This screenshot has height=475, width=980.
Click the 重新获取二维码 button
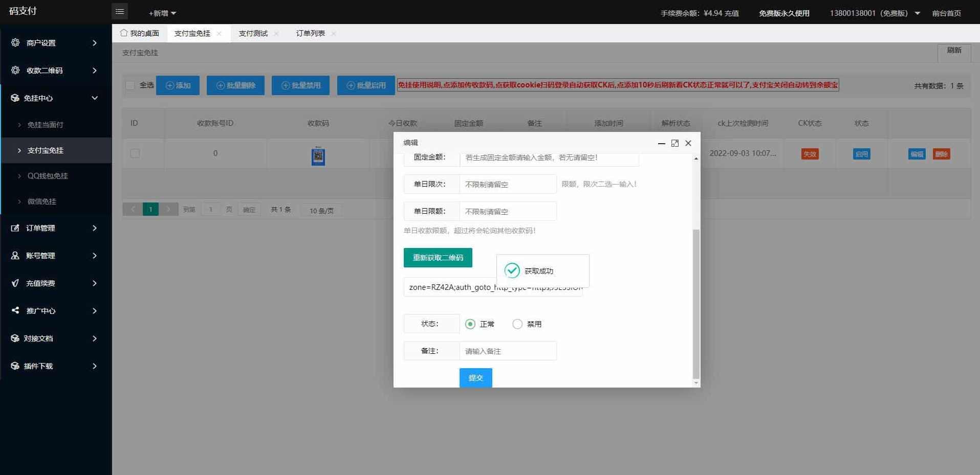coord(437,258)
